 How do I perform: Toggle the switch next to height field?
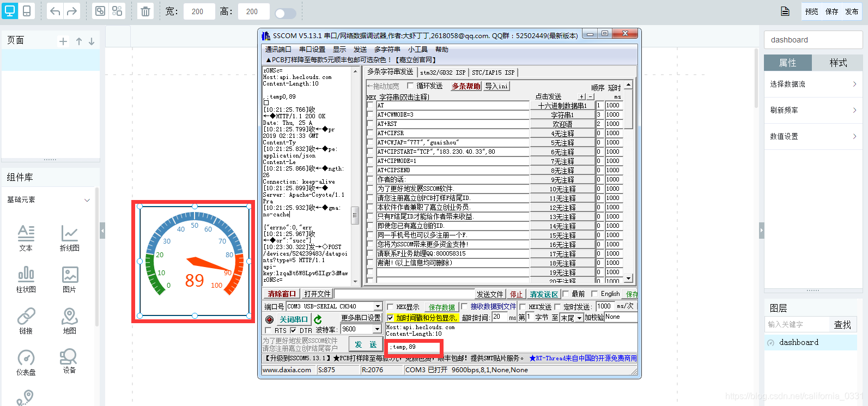285,13
